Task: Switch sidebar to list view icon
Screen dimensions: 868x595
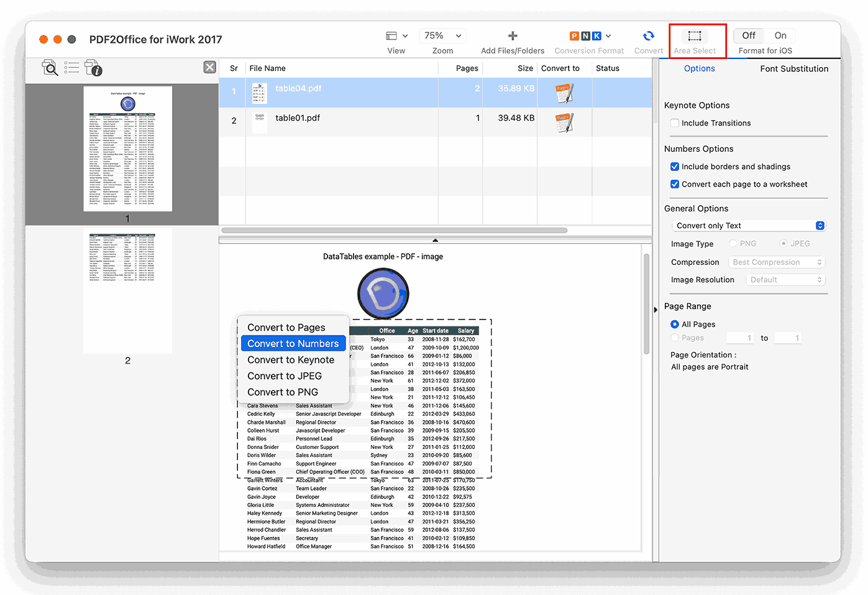Action: point(71,67)
